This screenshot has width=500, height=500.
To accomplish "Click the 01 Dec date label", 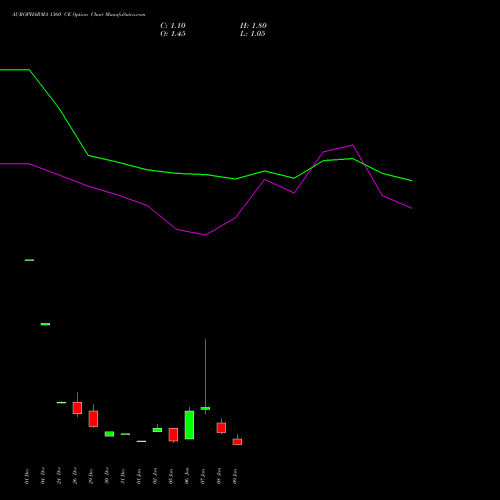I will pyautogui.click(x=27, y=476).
